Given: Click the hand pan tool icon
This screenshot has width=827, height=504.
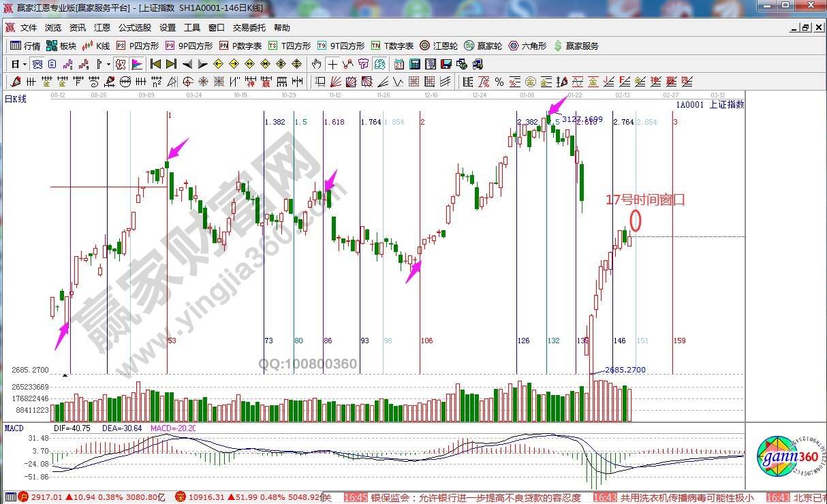Looking at the screenshot, I should coord(316,64).
